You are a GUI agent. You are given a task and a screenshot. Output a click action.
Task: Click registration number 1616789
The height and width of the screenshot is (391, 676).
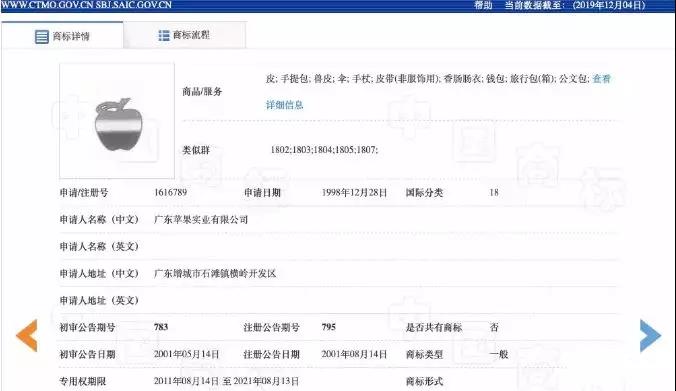[x=170, y=192]
